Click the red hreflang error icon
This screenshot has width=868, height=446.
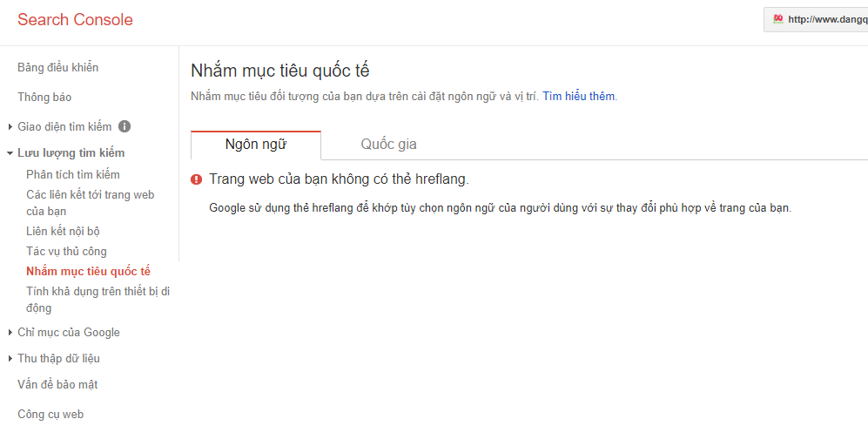tap(196, 179)
